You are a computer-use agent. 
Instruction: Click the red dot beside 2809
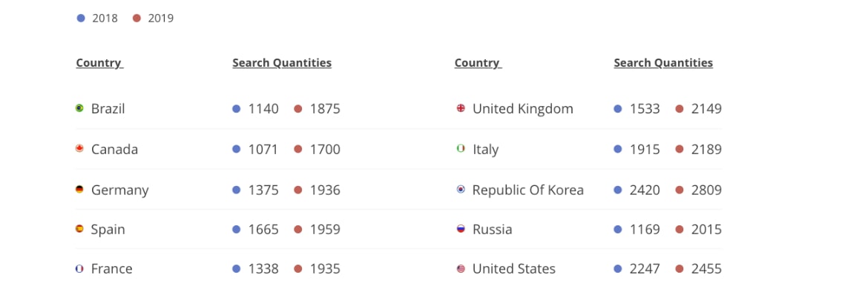click(x=680, y=190)
